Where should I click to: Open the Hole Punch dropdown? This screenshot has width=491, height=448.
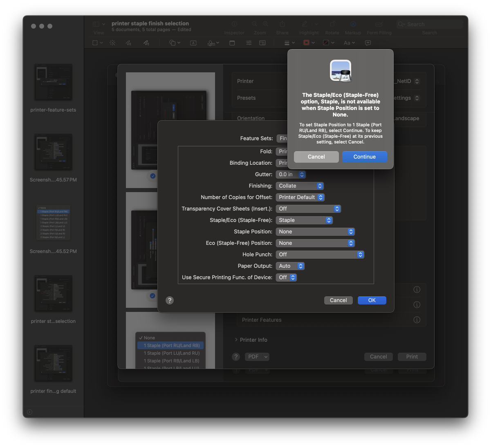pyautogui.click(x=320, y=254)
